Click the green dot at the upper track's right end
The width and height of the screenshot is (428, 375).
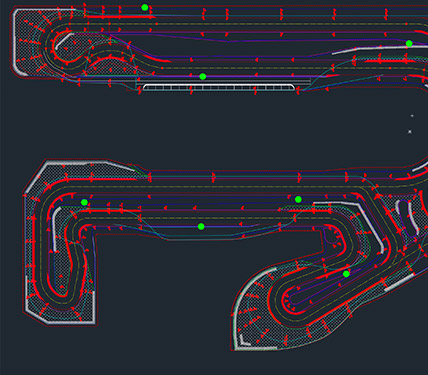(x=409, y=43)
